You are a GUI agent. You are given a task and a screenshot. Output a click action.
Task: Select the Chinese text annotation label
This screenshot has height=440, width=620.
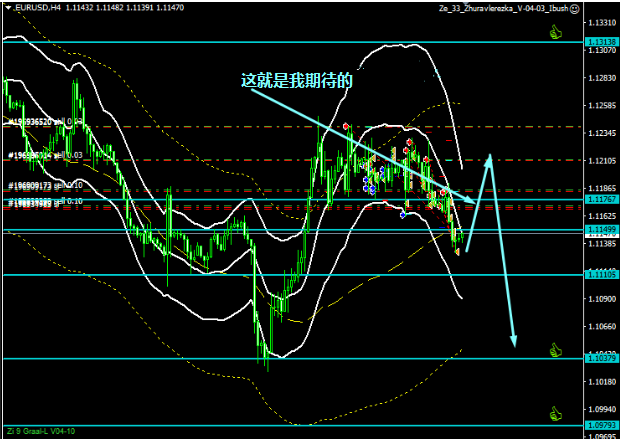(297, 81)
